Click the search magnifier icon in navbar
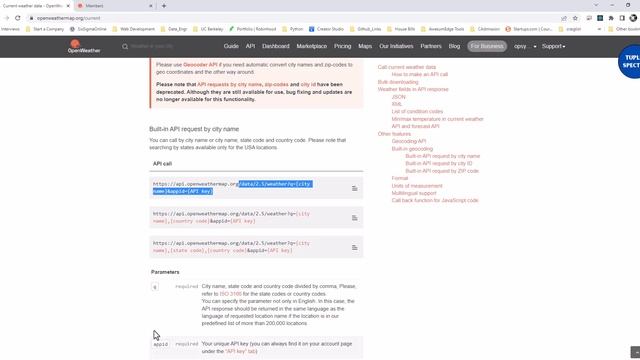The height and width of the screenshot is (360, 640). pyautogui.click(x=125, y=47)
